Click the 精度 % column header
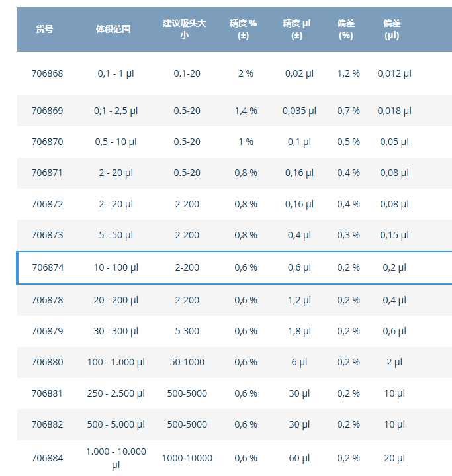The height and width of the screenshot is (476, 452). pyautogui.click(x=243, y=29)
